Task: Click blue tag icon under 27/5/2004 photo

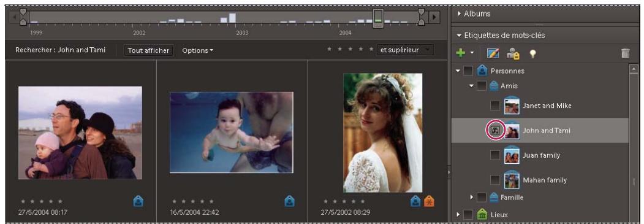Action: coord(138,201)
